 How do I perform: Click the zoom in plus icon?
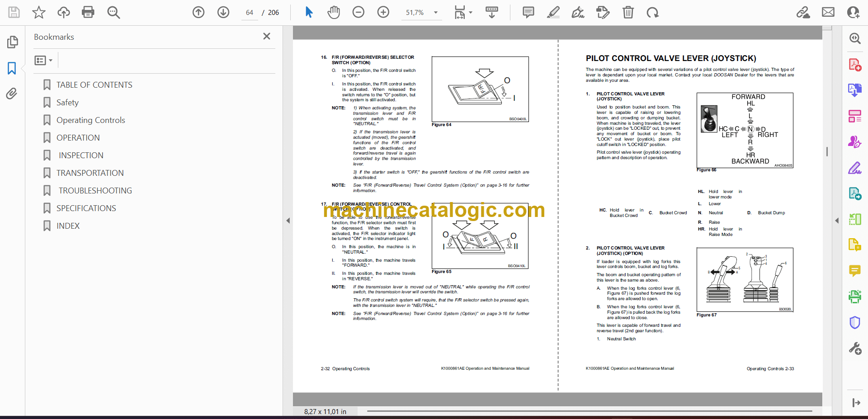383,12
